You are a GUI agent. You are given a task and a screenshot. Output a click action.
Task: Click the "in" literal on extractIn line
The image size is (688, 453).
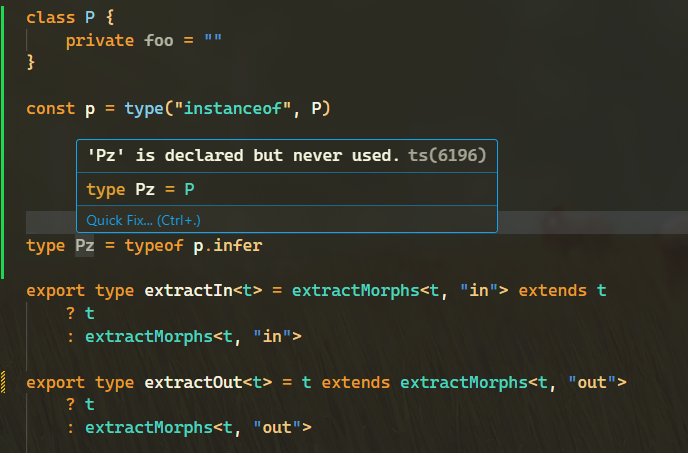click(479, 291)
